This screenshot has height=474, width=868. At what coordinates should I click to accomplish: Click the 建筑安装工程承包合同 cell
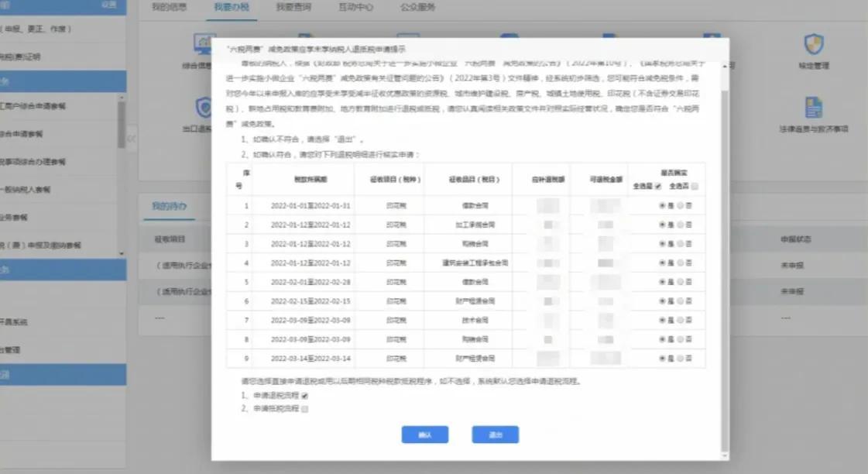coord(475,263)
